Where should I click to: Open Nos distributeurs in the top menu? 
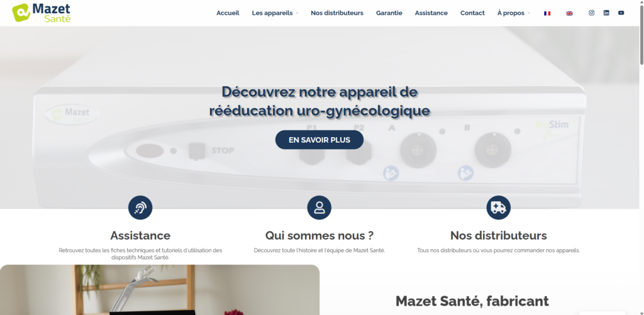[337, 13]
